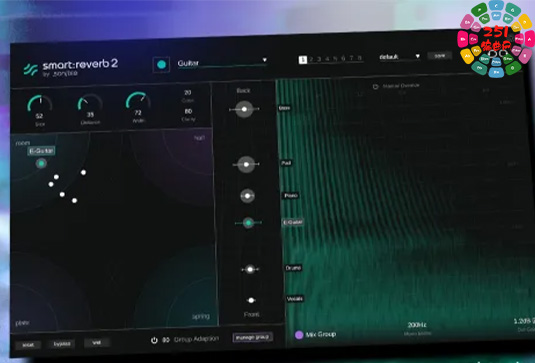Click the Piano instance label
The image size is (535, 363).
click(291, 195)
